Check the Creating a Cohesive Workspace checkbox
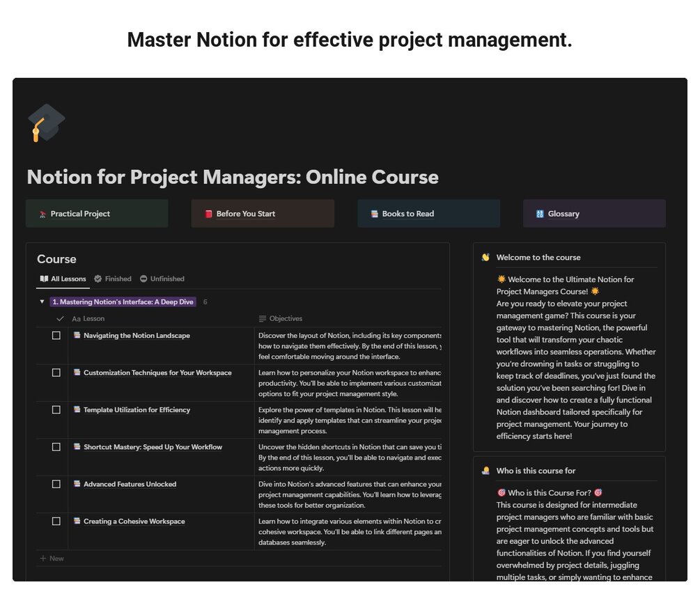This screenshot has height=594, width=700. pos(56,521)
